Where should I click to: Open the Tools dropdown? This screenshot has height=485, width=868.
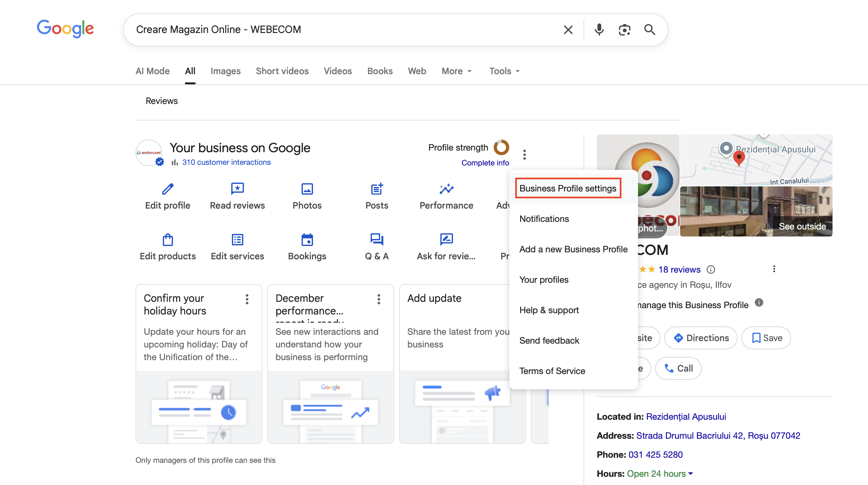pos(504,71)
